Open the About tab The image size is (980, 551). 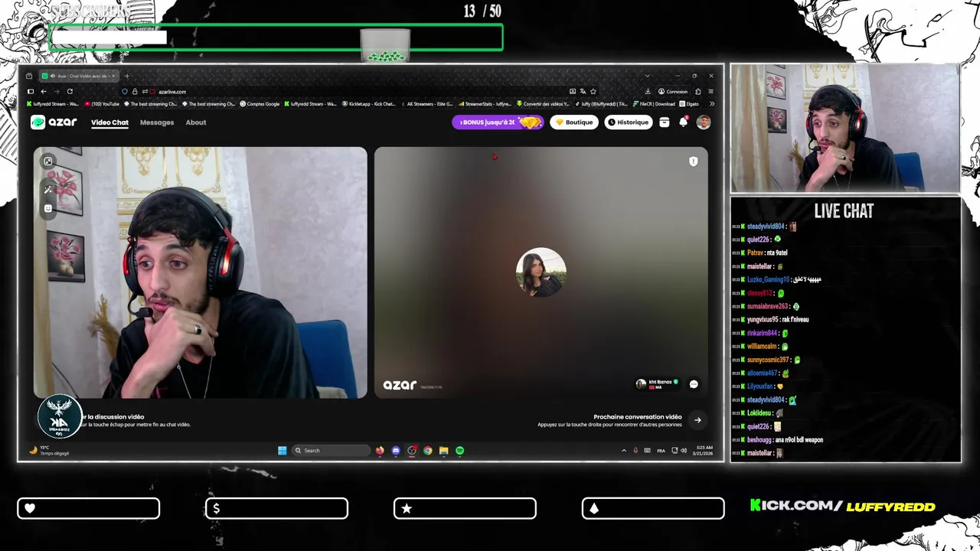[x=196, y=122]
